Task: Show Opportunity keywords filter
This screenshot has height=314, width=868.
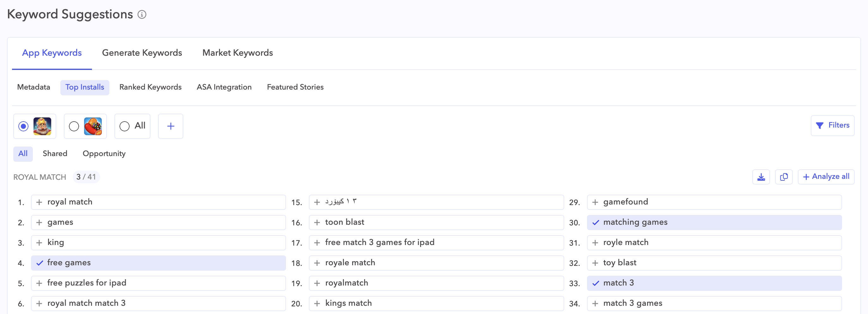Action: click(x=104, y=154)
